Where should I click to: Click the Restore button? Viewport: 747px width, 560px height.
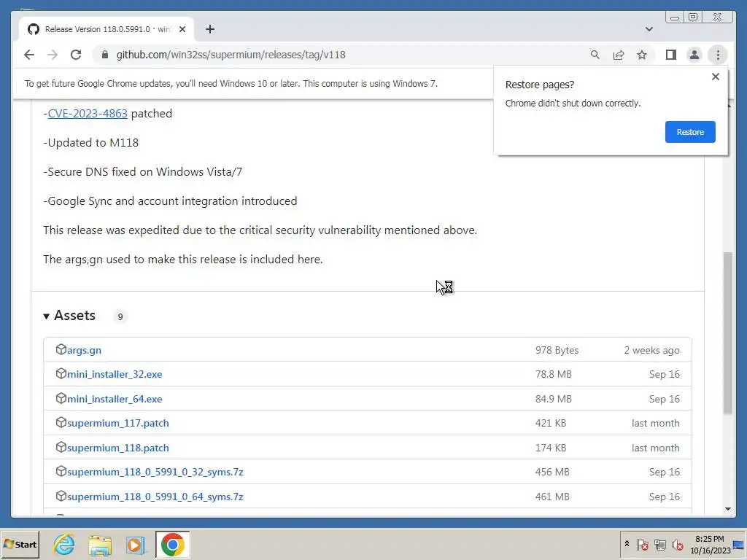click(x=690, y=132)
